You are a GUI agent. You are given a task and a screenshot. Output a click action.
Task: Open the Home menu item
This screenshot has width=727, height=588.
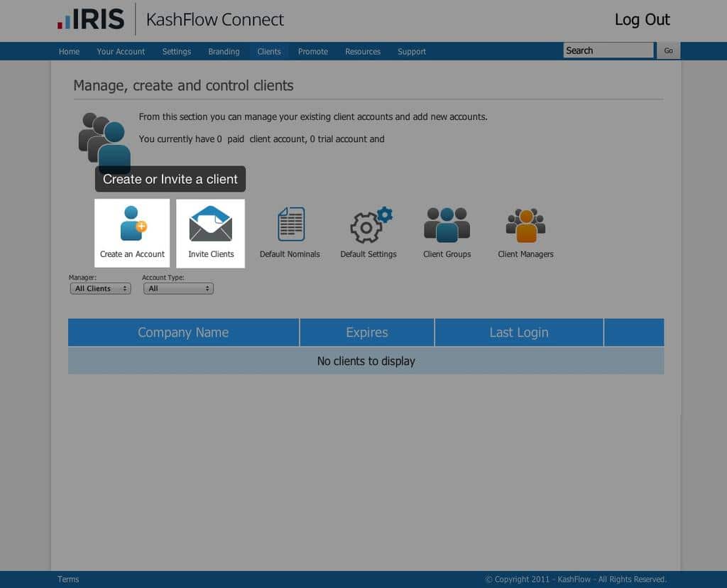pyautogui.click(x=69, y=51)
